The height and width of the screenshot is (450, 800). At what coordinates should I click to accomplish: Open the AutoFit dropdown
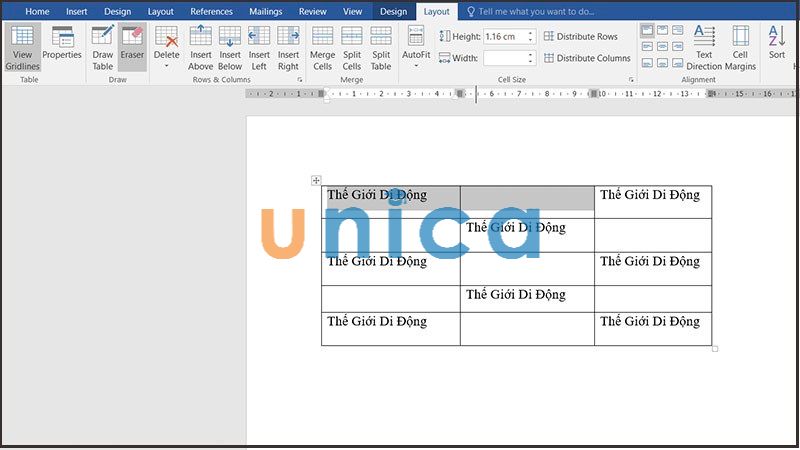tap(416, 47)
